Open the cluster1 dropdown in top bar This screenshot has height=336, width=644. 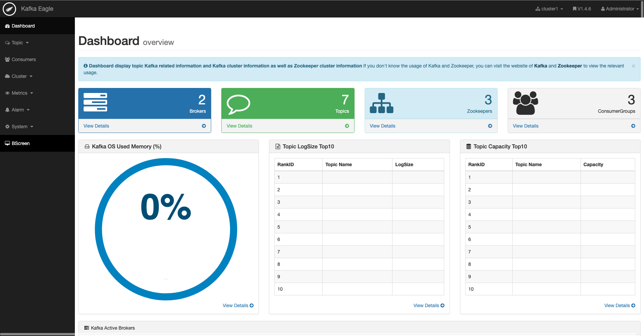pos(549,9)
